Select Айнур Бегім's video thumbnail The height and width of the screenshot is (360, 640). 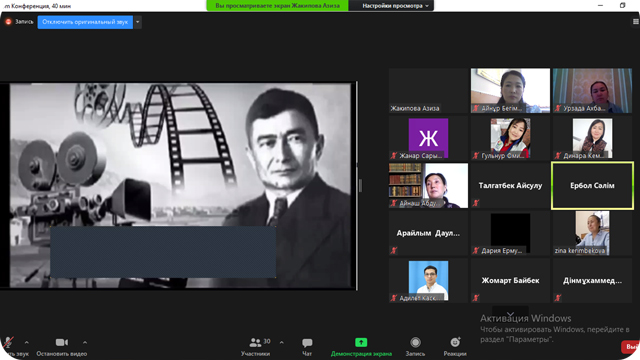click(x=510, y=91)
